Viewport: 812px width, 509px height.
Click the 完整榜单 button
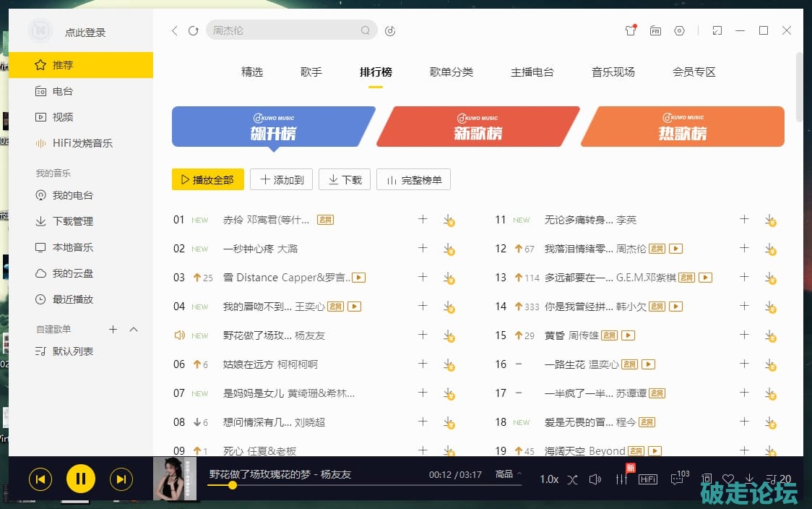tap(413, 180)
